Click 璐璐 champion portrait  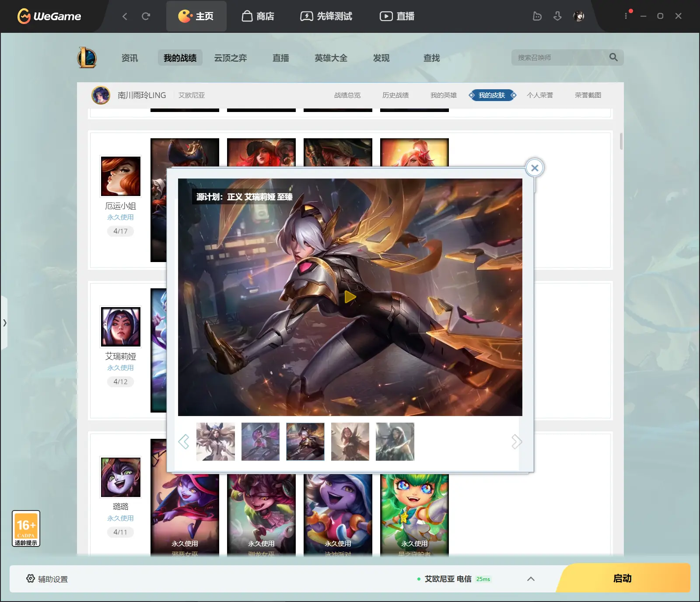click(121, 477)
